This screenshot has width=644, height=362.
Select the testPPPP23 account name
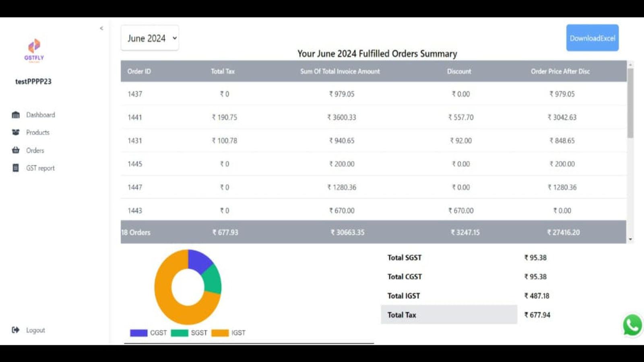click(34, 81)
